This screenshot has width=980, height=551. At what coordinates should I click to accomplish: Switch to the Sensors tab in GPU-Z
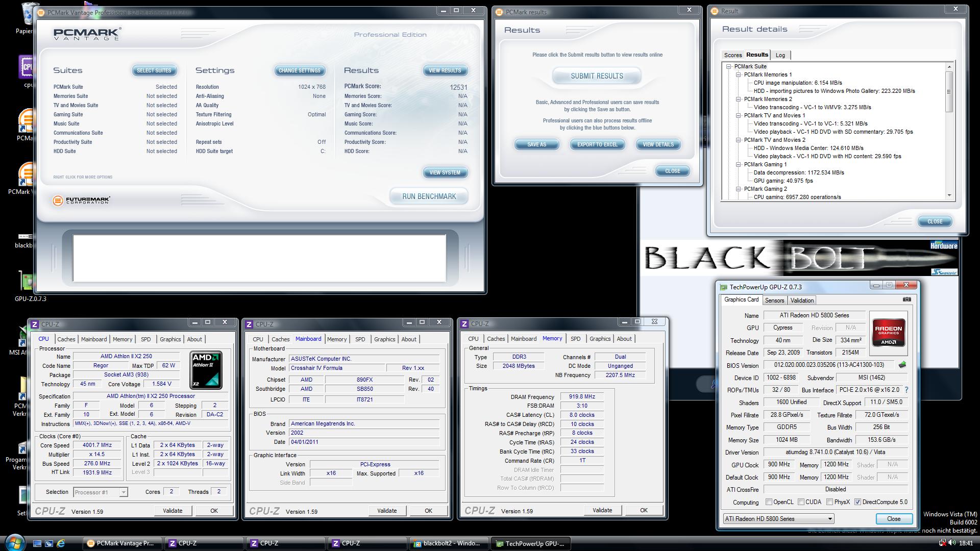[x=774, y=300]
